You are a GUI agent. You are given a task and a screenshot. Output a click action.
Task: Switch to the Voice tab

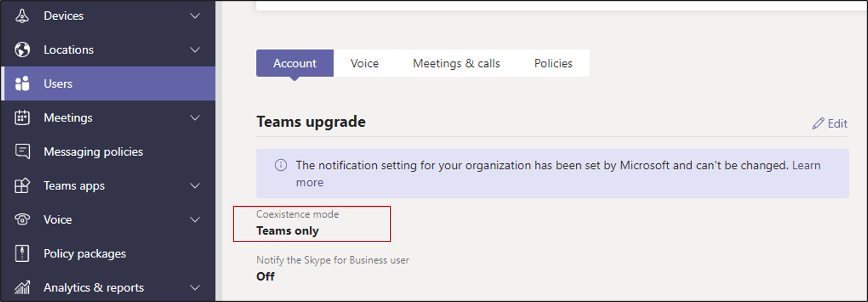[x=364, y=63]
